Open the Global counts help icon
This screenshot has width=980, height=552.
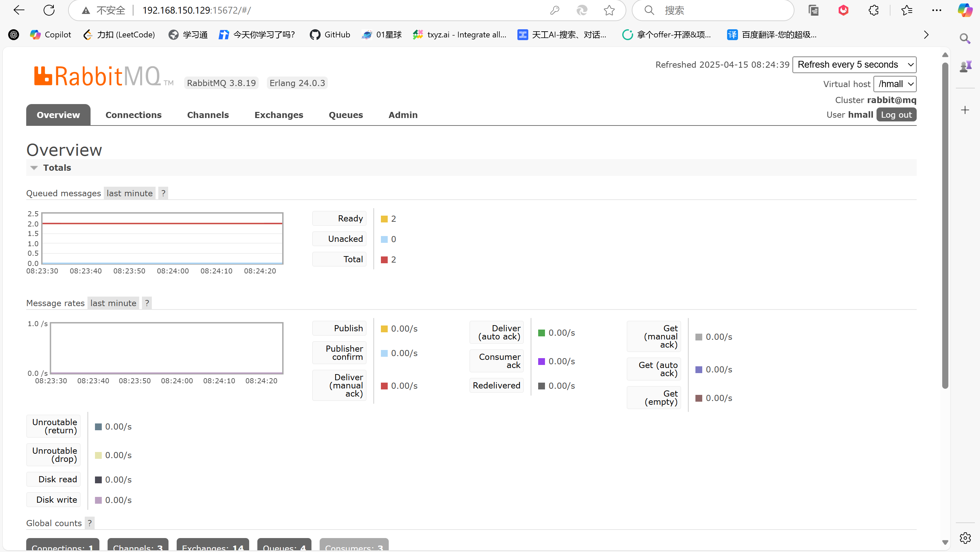point(90,523)
